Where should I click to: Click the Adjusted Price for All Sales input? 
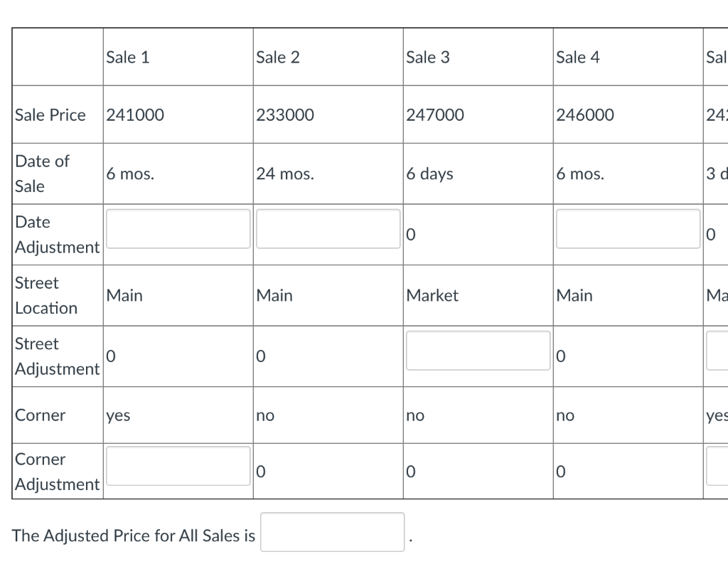[x=332, y=531]
